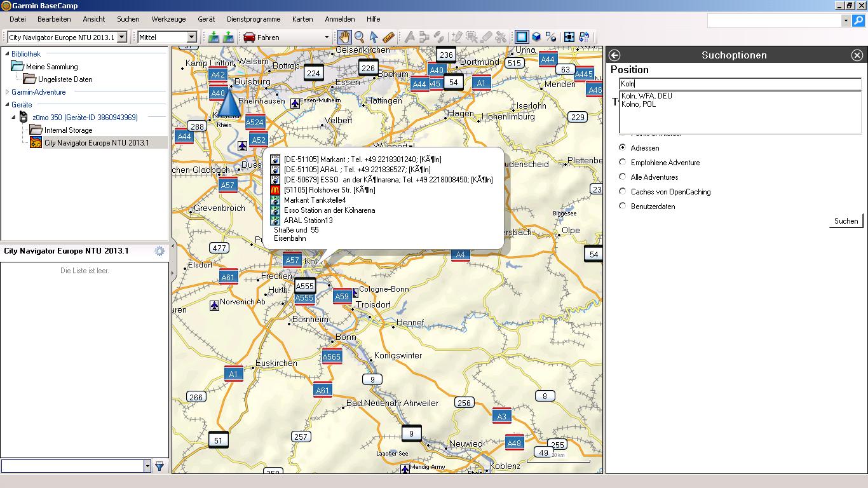Open the Mittel detail level dropdown
This screenshot has width=868, height=488.
[191, 37]
